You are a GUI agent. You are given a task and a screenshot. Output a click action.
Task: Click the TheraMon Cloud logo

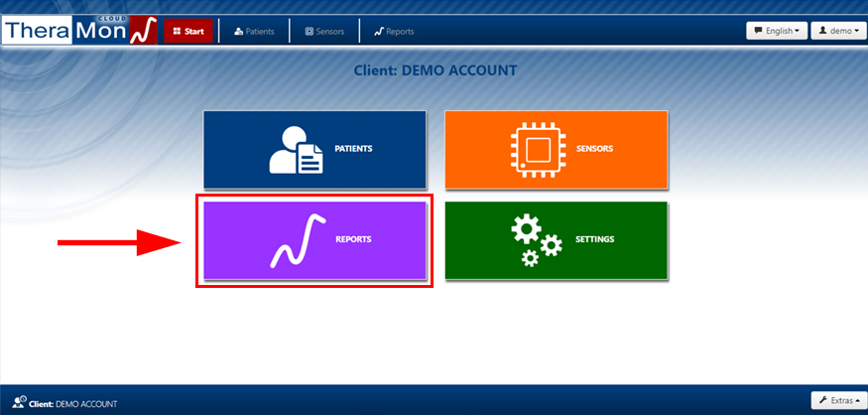click(x=79, y=31)
